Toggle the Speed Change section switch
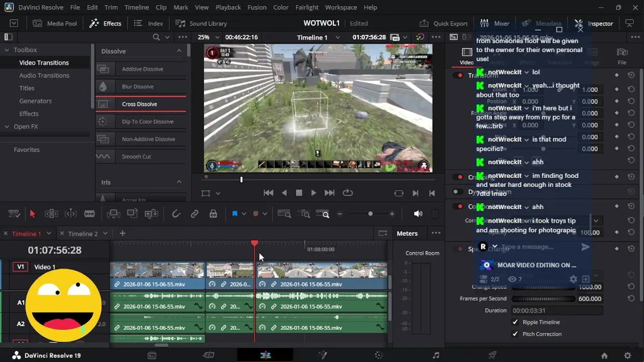Viewport: 644px width, 362px height. click(x=458, y=249)
